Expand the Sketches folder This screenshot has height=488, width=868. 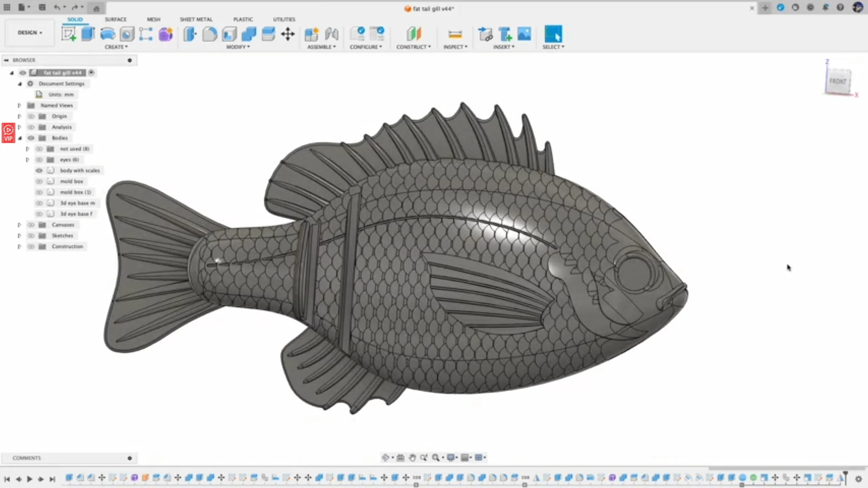(19, 235)
